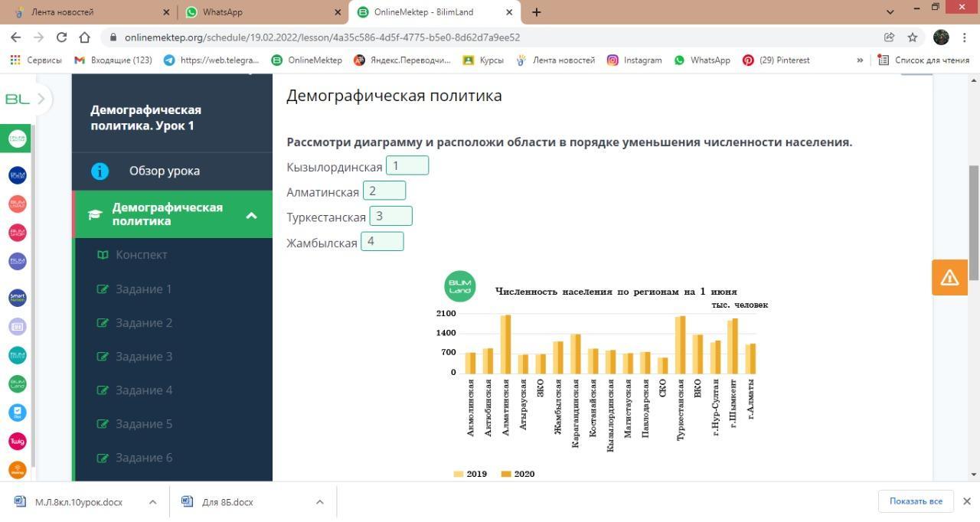
Task: Open the tab search dropdown arrow
Action: point(890,12)
